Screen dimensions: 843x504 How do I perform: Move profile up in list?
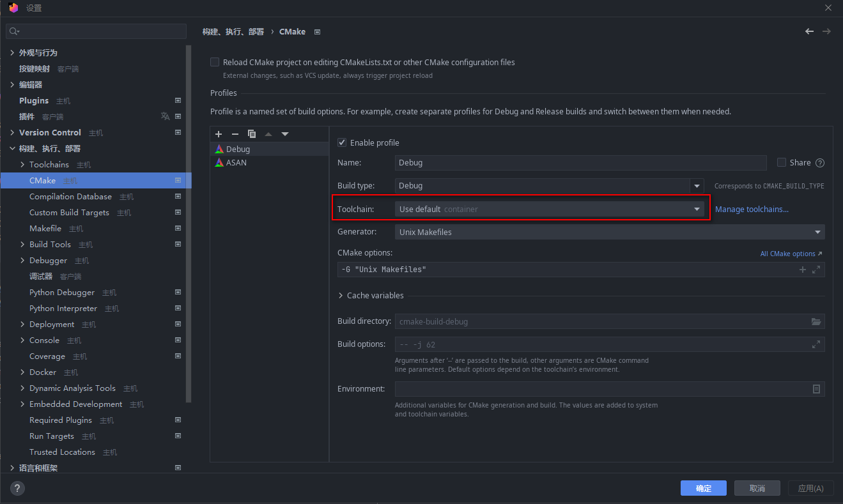pyautogui.click(x=268, y=134)
